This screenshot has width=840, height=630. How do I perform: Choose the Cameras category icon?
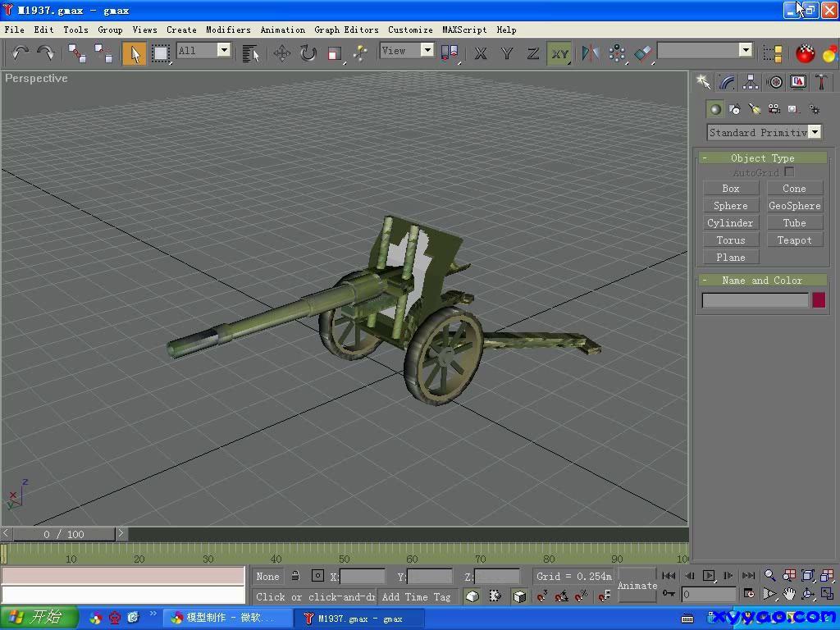click(x=774, y=109)
